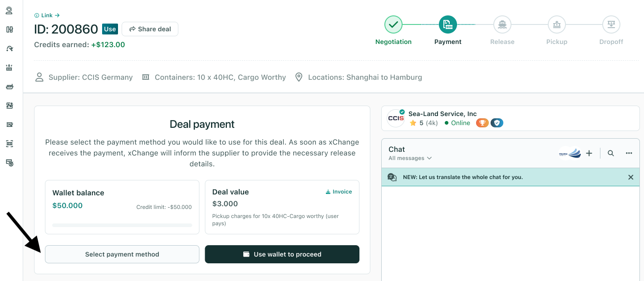Open the Link at the top of the deal
Image resolution: width=644 pixels, height=281 pixels.
(x=46, y=15)
